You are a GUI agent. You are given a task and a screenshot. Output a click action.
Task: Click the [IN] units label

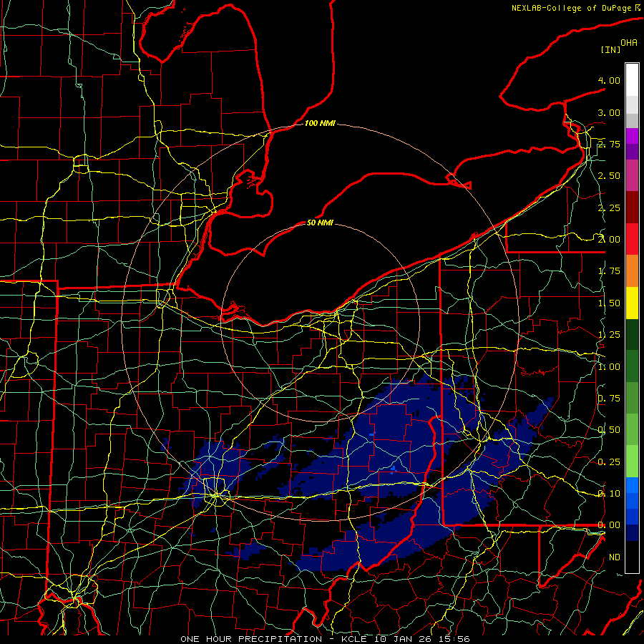point(610,49)
